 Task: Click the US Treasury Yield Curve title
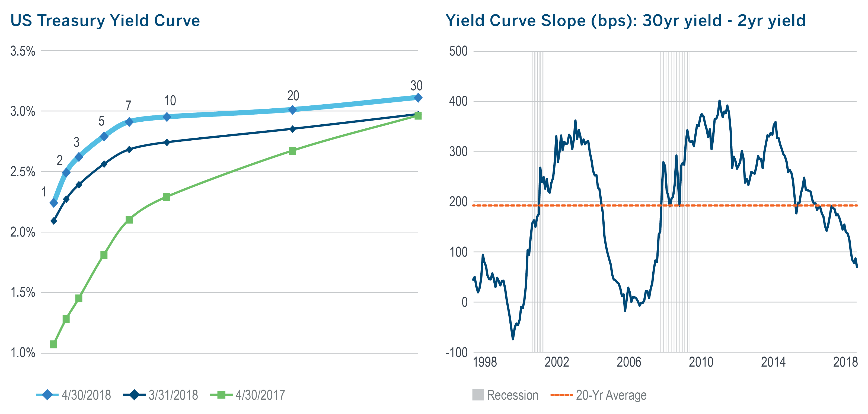[x=105, y=21]
